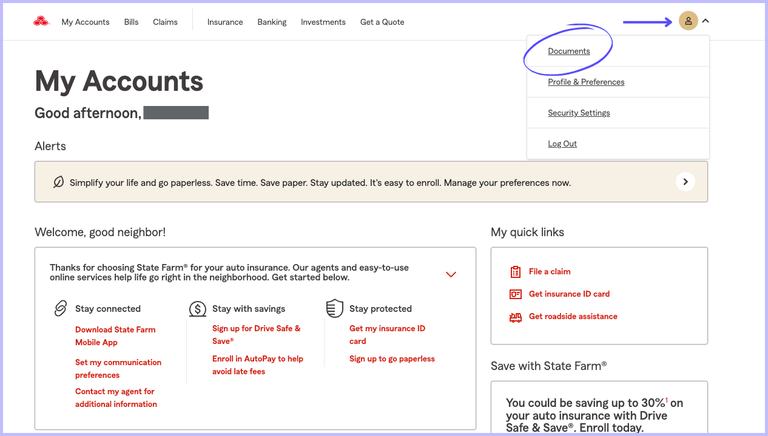Viewport: 768px width, 436px height.
Task: Click the File a claim clipboard icon
Action: 515,271
